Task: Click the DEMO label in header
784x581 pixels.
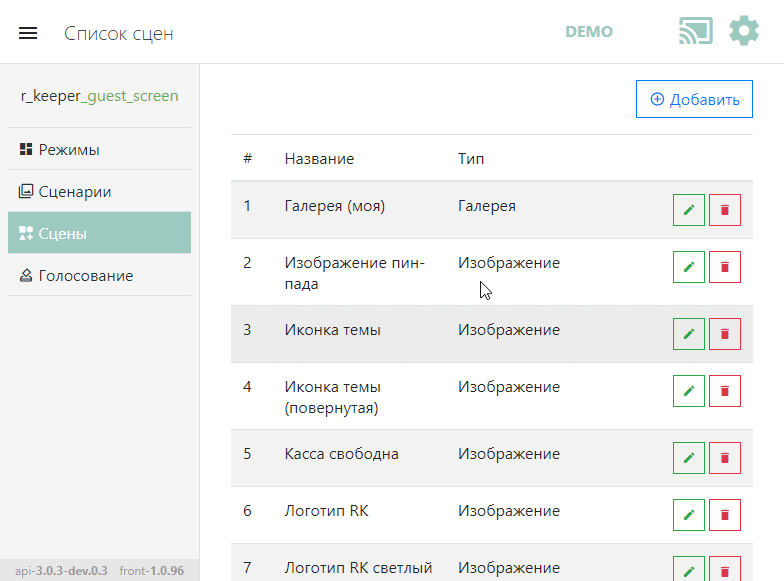Action: click(x=589, y=32)
